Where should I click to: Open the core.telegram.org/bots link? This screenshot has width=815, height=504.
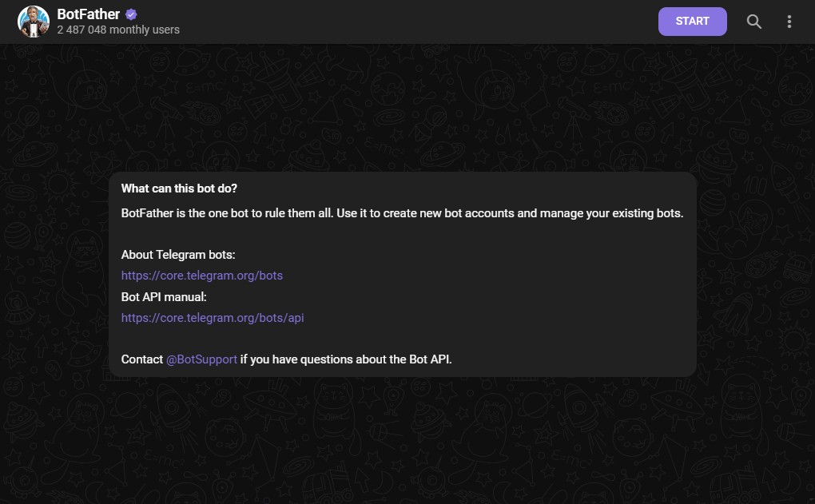tap(202, 276)
